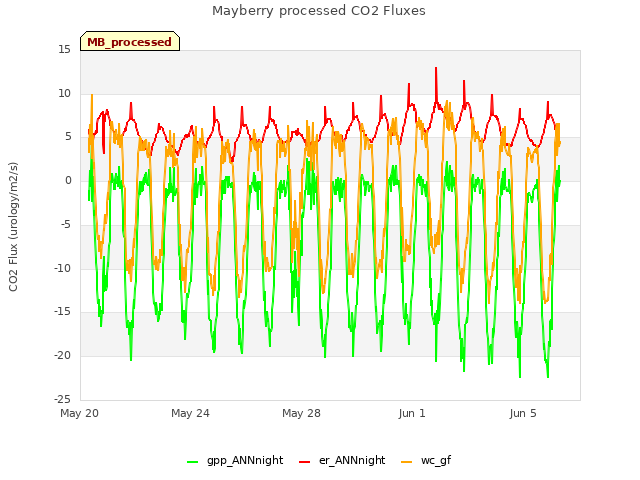This screenshot has height=480, width=640.
Task: Click the MB_processed label tag
Action: (x=130, y=41)
